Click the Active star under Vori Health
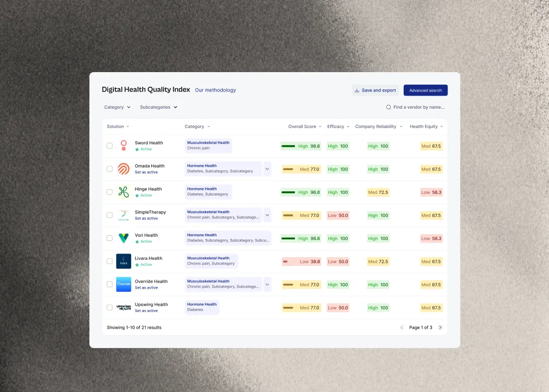The width and height of the screenshot is (549, 392). pyautogui.click(x=137, y=242)
